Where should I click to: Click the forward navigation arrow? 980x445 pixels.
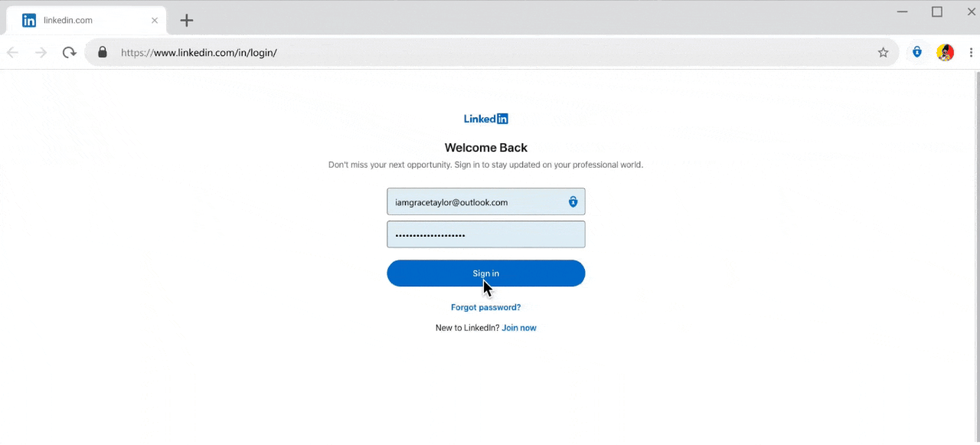pyautogui.click(x=41, y=52)
